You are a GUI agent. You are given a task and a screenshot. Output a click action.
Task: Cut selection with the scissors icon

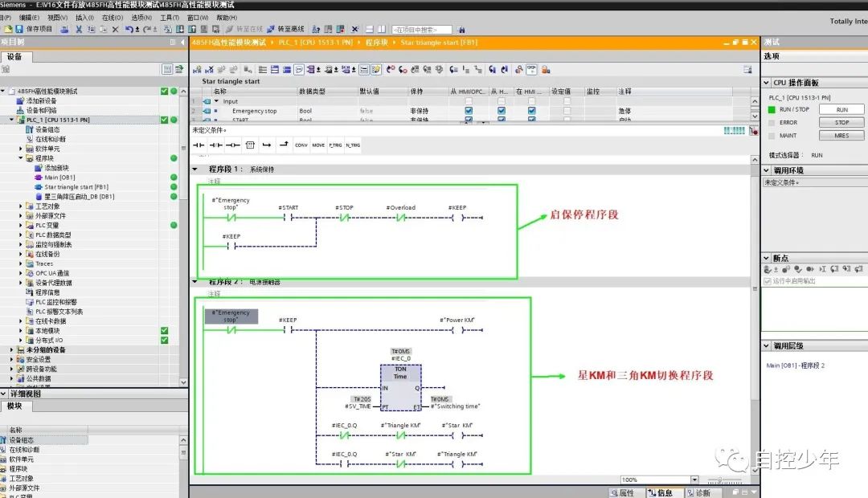79,29
